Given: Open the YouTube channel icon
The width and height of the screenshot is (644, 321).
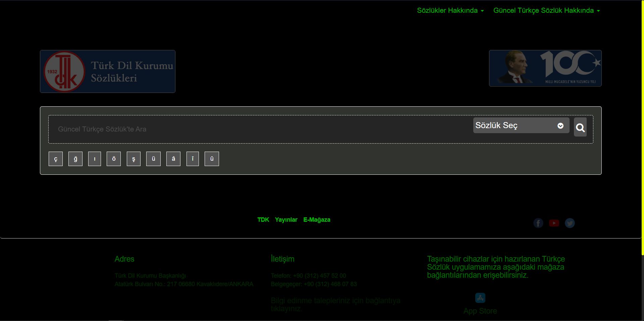Looking at the screenshot, I should pyautogui.click(x=554, y=223).
